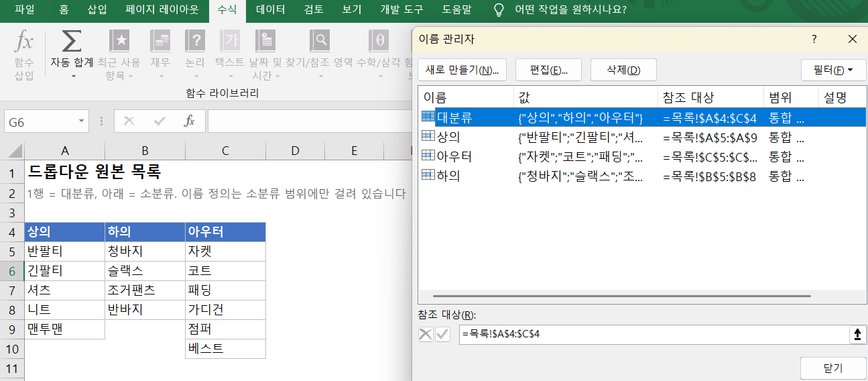
Task: Click the Refers To cancel X icon
Action: 426,334
